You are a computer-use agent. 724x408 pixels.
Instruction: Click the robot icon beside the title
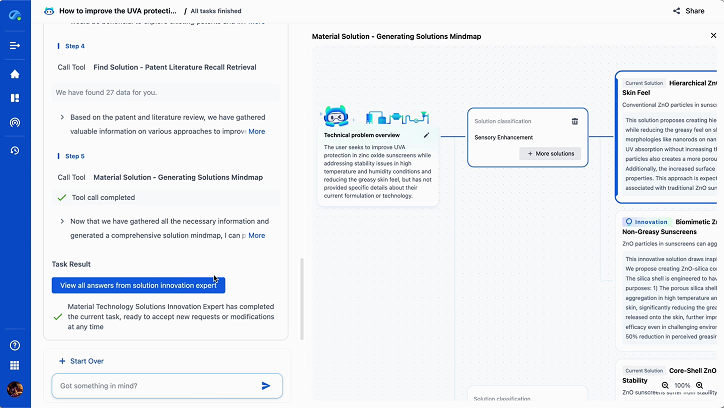tap(49, 11)
